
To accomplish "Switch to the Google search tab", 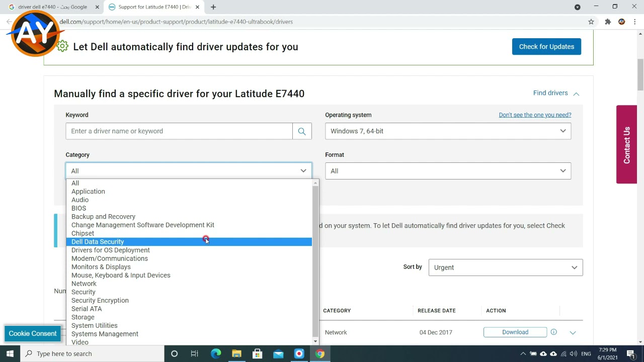I will [x=52, y=7].
